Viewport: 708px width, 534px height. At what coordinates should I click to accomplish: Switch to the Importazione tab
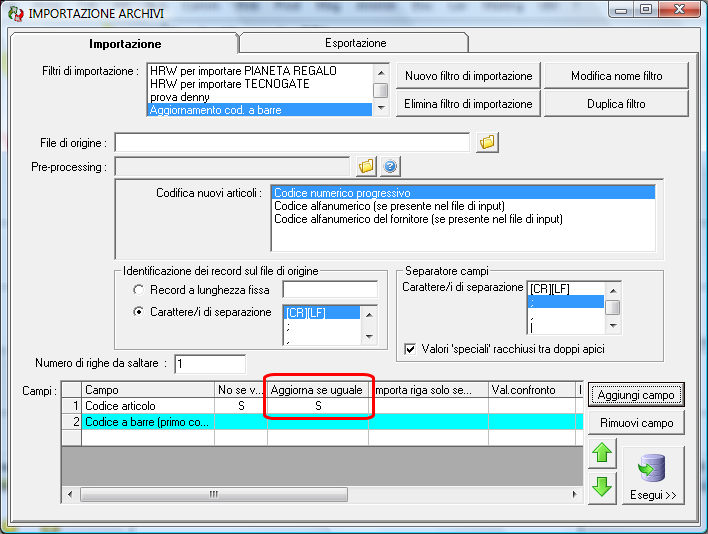point(125,43)
